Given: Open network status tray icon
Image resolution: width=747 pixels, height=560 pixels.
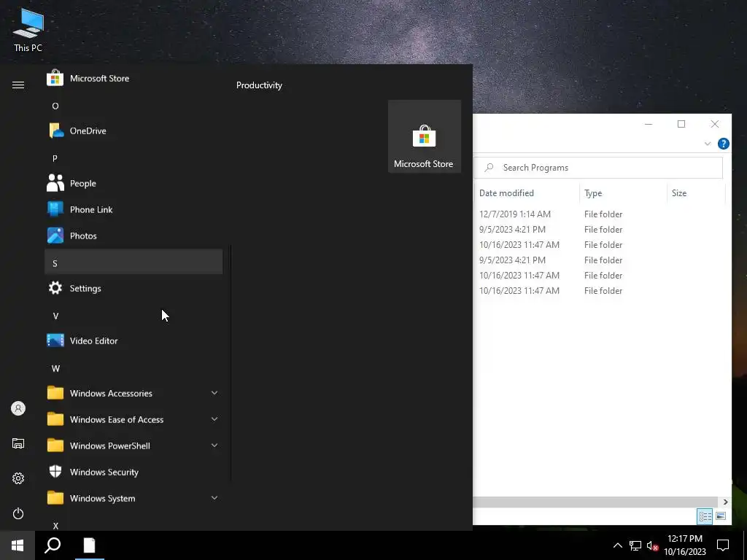Looking at the screenshot, I should pyautogui.click(x=635, y=545).
